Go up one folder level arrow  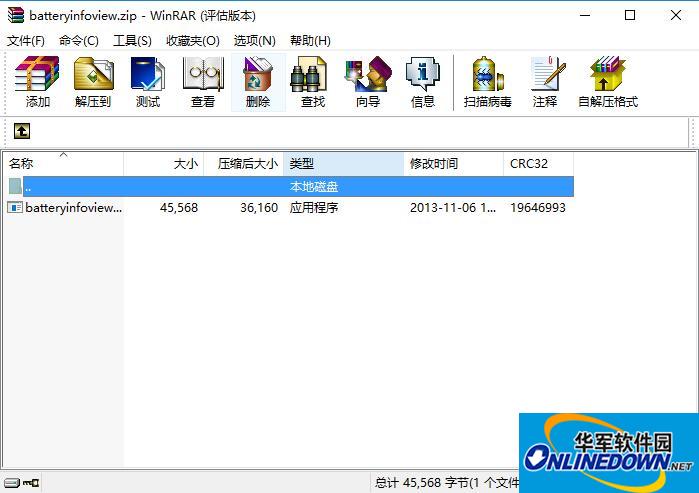click(22, 131)
